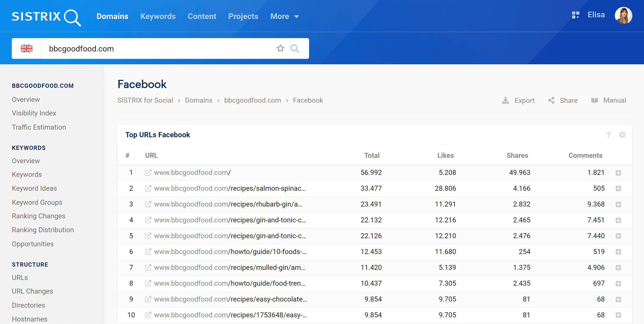The height and width of the screenshot is (324, 644).
Task: Expand row 4 gin-and-tonic recipe entry
Action: (618, 220)
